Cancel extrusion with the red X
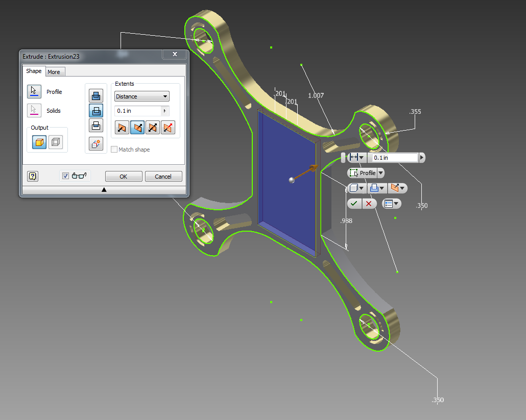 [369, 204]
